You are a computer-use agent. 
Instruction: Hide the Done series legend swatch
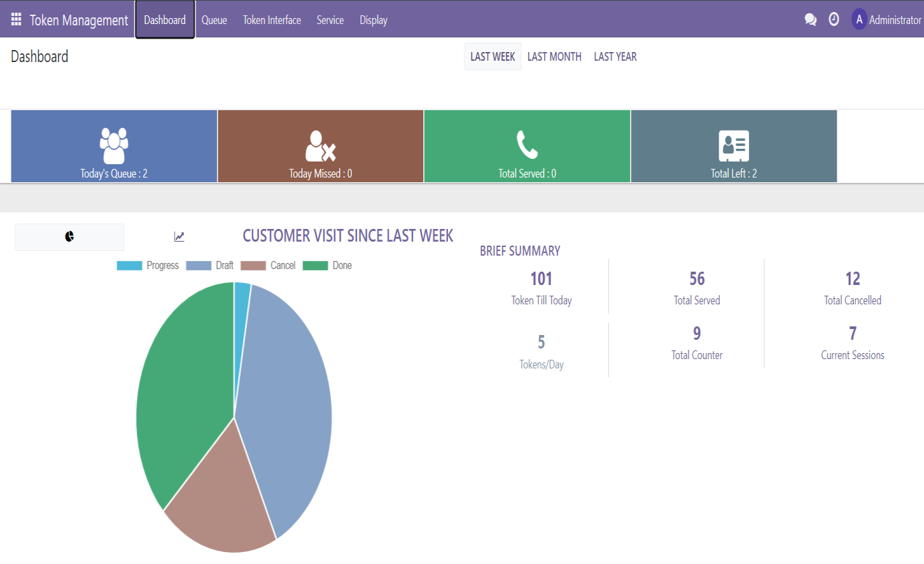(315, 266)
